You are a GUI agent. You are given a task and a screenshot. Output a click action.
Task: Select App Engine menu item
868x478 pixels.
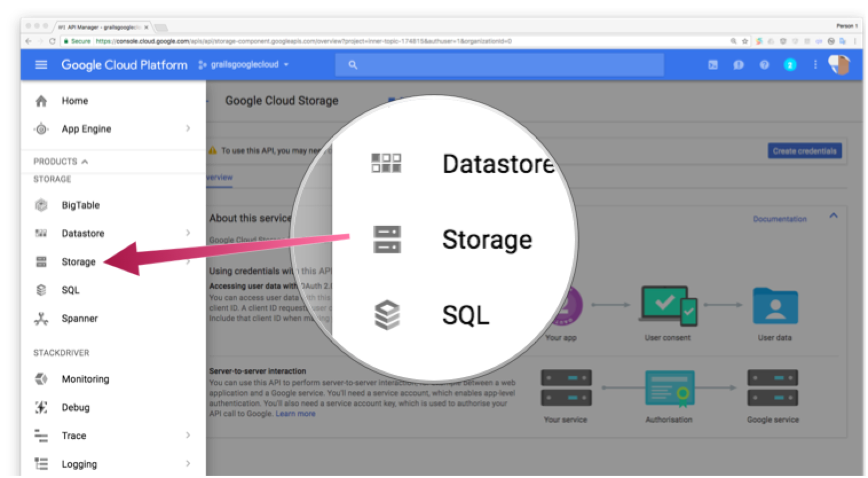[x=86, y=129]
